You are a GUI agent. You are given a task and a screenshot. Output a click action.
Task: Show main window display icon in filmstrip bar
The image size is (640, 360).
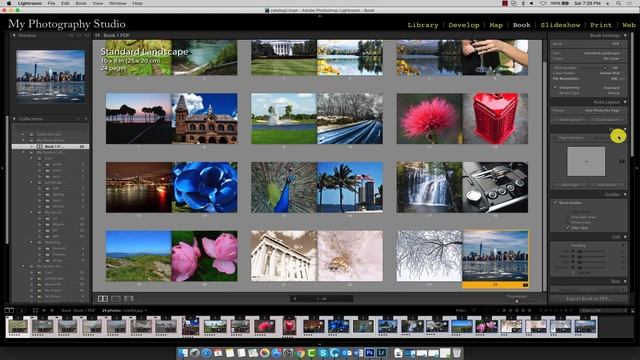tap(9, 311)
